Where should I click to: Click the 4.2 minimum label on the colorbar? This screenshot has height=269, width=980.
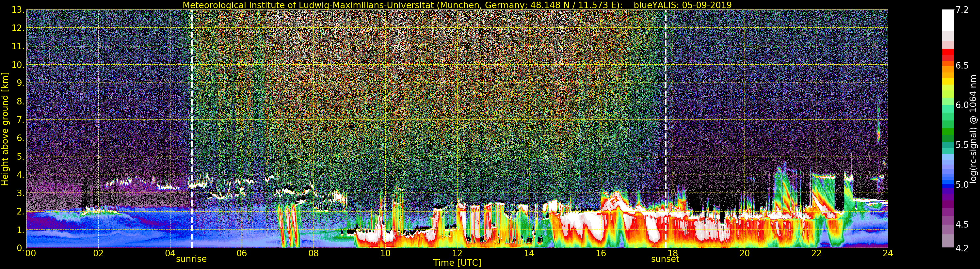point(962,248)
